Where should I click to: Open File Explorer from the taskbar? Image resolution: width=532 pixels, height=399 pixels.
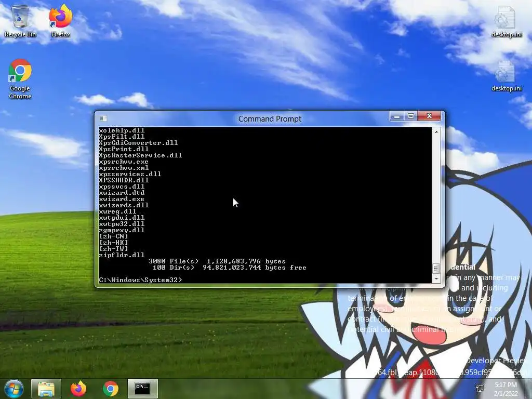tap(46, 389)
